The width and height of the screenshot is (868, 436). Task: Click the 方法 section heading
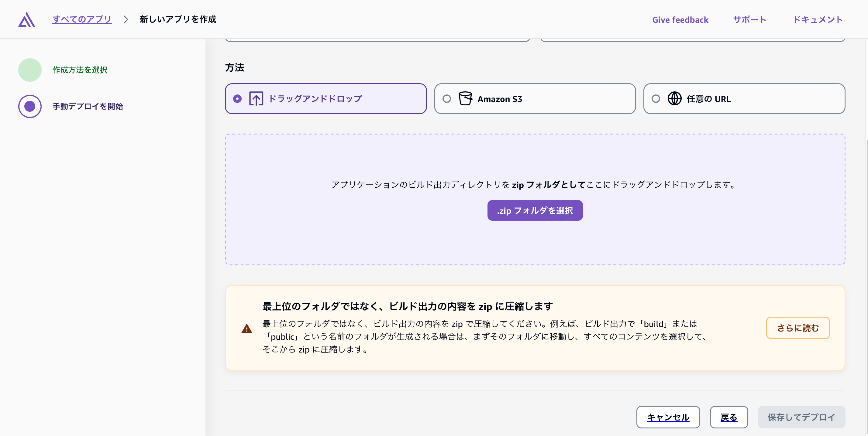(235, 68)
